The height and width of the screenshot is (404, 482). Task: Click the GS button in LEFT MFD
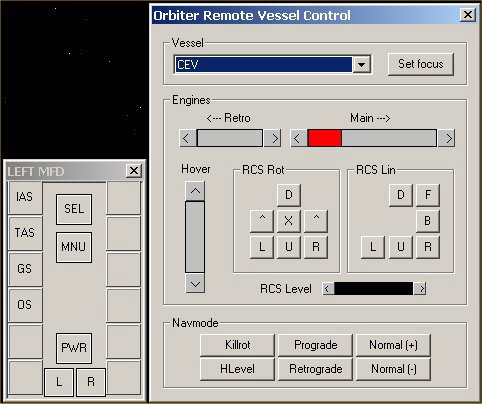click(25, 269)
